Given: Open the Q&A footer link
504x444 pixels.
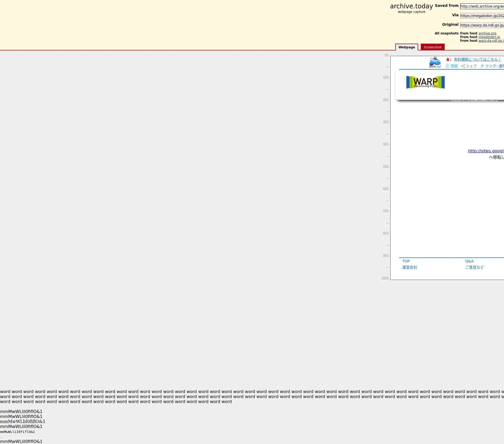Looking at the screenshot, I should click(469, 261).
